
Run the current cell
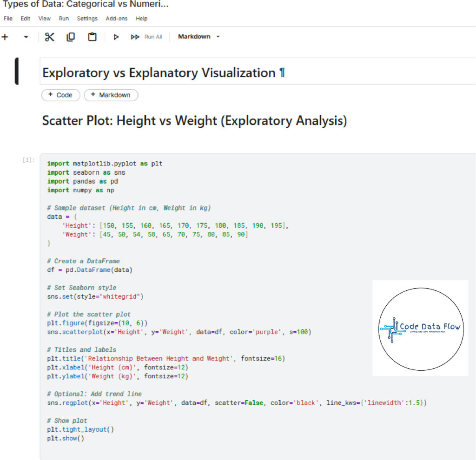(x=116, y=37)
